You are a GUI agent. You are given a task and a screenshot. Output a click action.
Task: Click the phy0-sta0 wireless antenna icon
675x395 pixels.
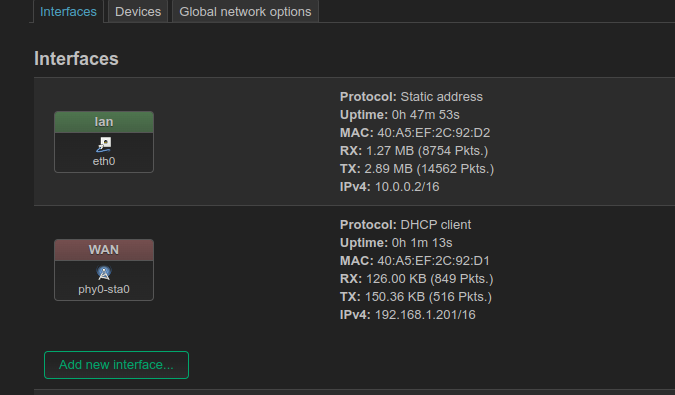tap(104, 272)
